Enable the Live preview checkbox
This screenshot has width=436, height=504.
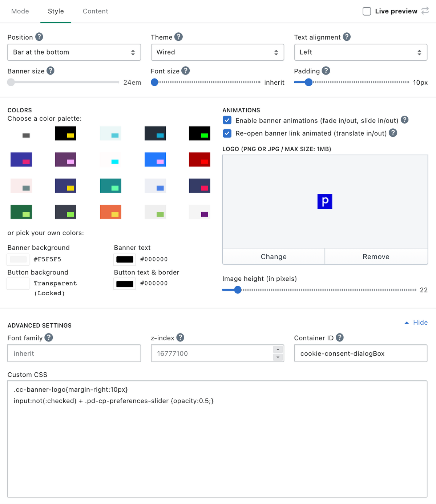(x=367, y=11)
